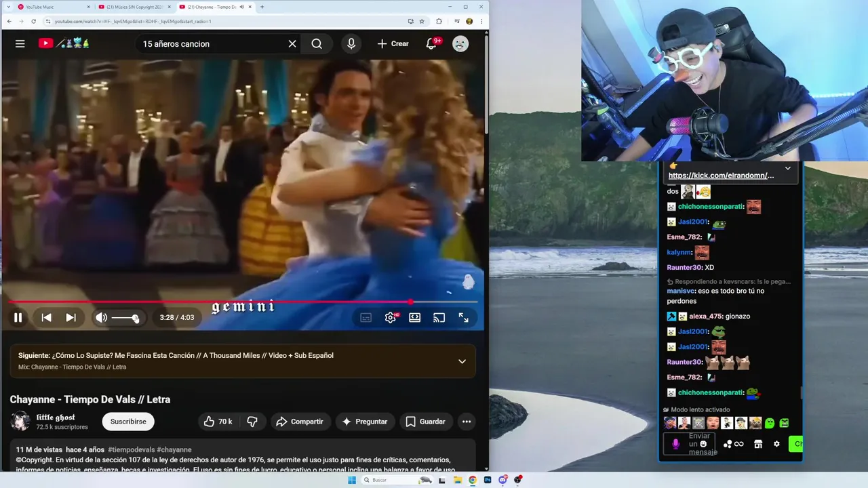The image size is (868, 488).
Task: Like the video with 70 k likes
Action: pyautogui.click(x=217, y=422)
